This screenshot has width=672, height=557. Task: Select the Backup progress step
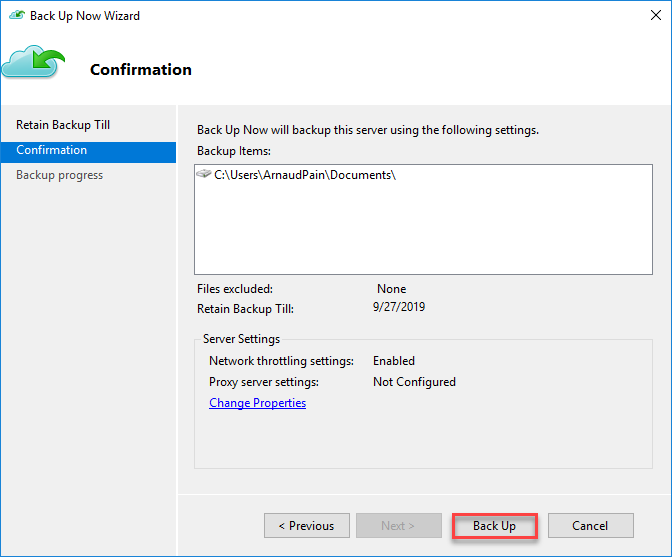59,175
